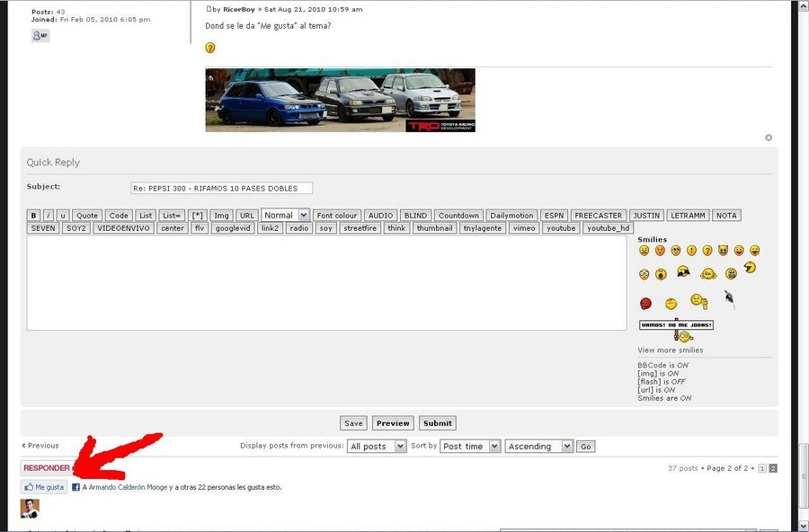Toggle underline formatting with u button
Viewport: 809px width, 532px height.
click(x=63, y=216)
